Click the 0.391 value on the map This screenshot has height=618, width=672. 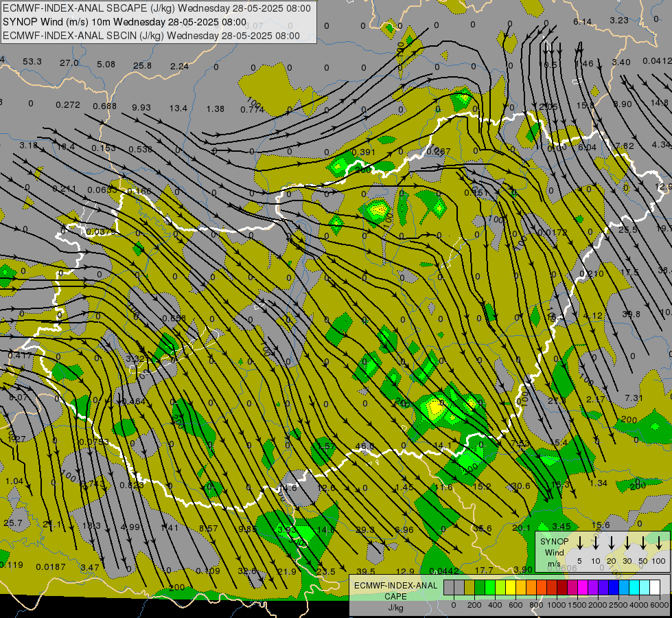[x=363, y=152]
